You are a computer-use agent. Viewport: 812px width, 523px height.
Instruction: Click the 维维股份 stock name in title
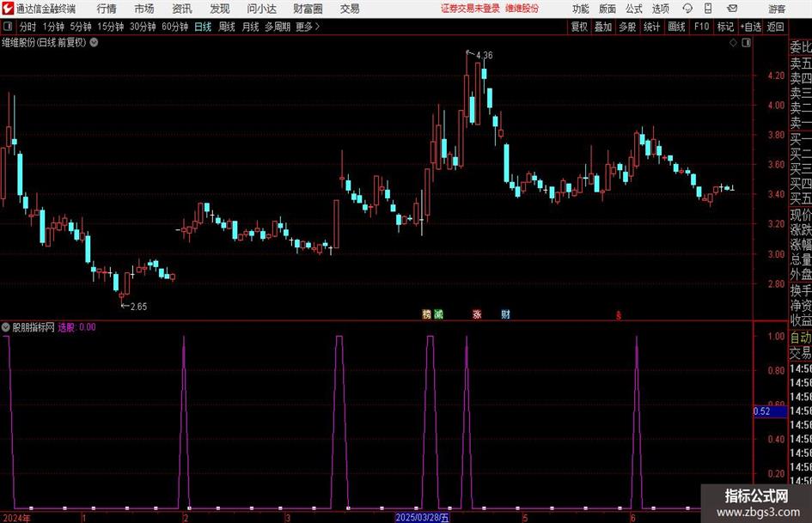click(522, 9)
